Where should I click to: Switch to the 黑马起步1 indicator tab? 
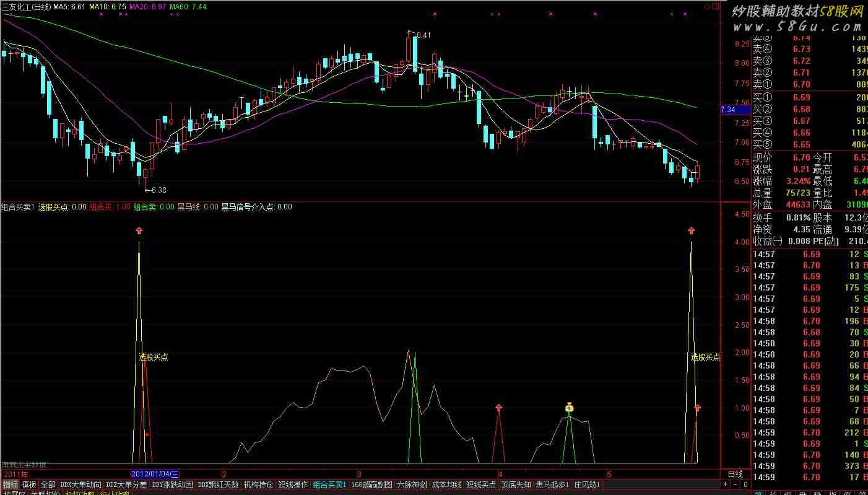[552, 484]
